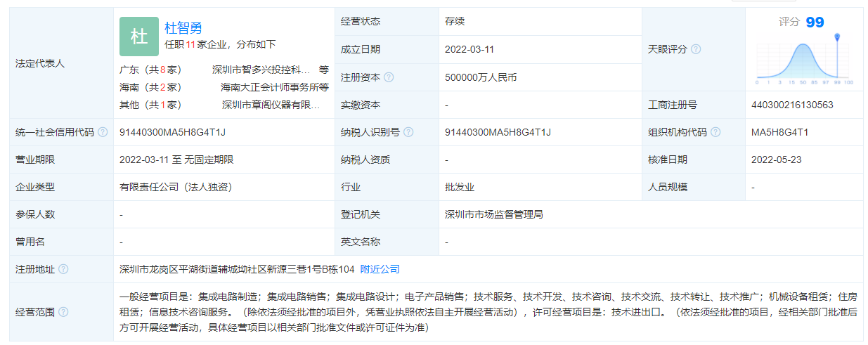The height and width of the screenshot is (345, 868).
Task: Expand the 海南（共2家）company group
Action: (150, 87)
